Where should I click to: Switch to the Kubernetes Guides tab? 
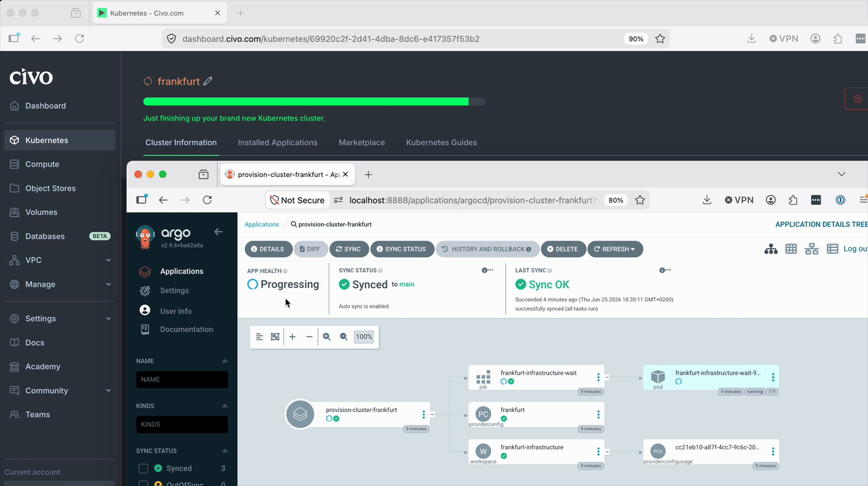pyautogui.click(x=441, y=142)
